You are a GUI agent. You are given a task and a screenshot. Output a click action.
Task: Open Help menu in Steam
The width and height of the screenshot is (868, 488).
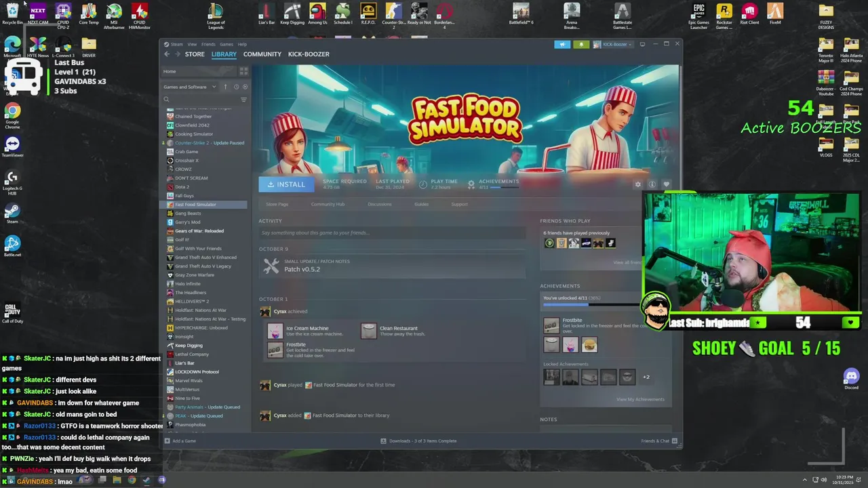point(242,44)
